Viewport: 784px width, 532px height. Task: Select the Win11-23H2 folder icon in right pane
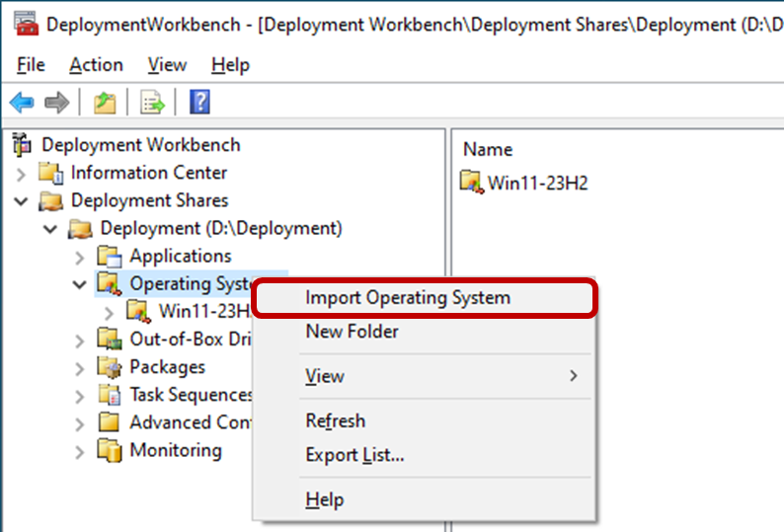tap(474, 183)
